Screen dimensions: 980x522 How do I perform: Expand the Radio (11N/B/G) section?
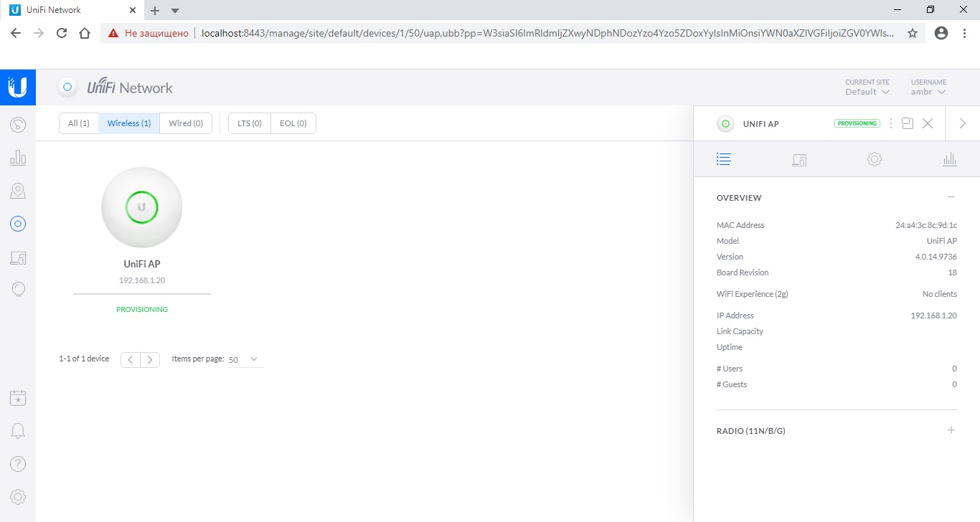click(951, 430)
